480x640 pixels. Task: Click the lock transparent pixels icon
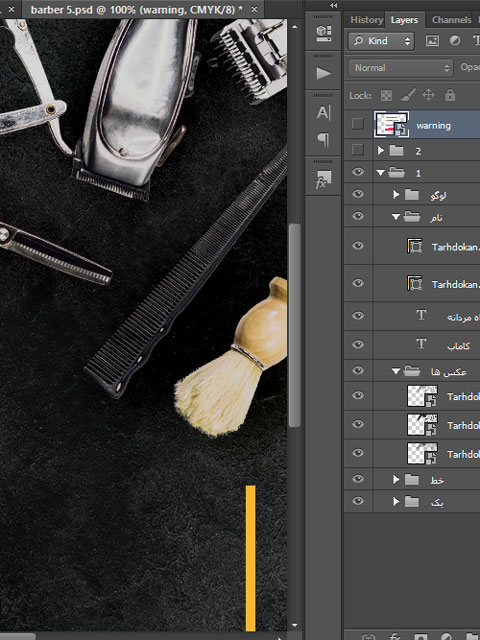tap(386, 96)
